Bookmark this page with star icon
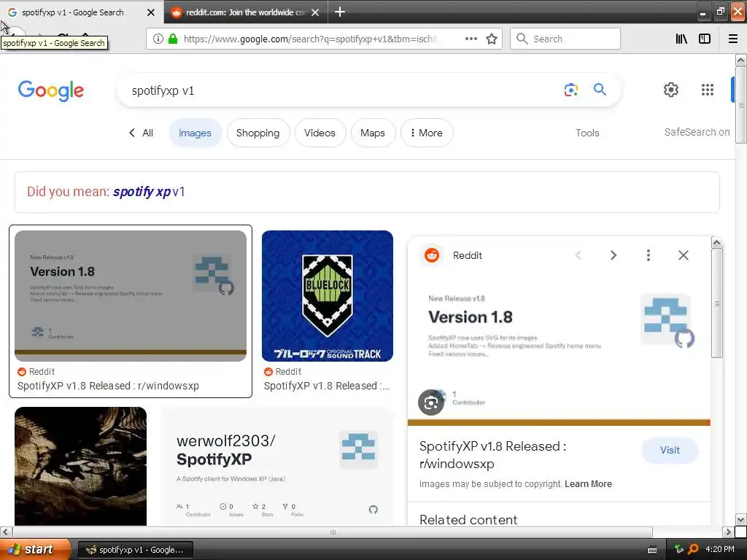Screen dimensions: 747x560 pos(492,39)
